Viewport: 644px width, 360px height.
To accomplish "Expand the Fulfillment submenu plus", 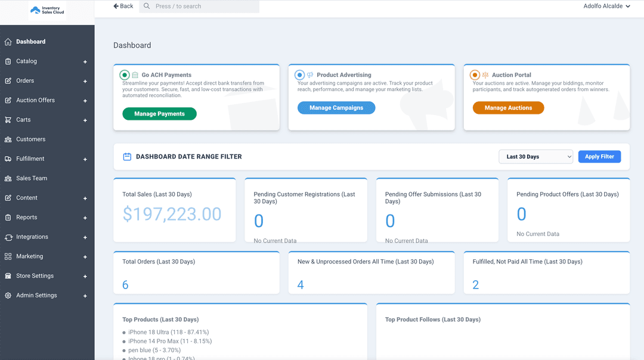I will tap(85, 159).
